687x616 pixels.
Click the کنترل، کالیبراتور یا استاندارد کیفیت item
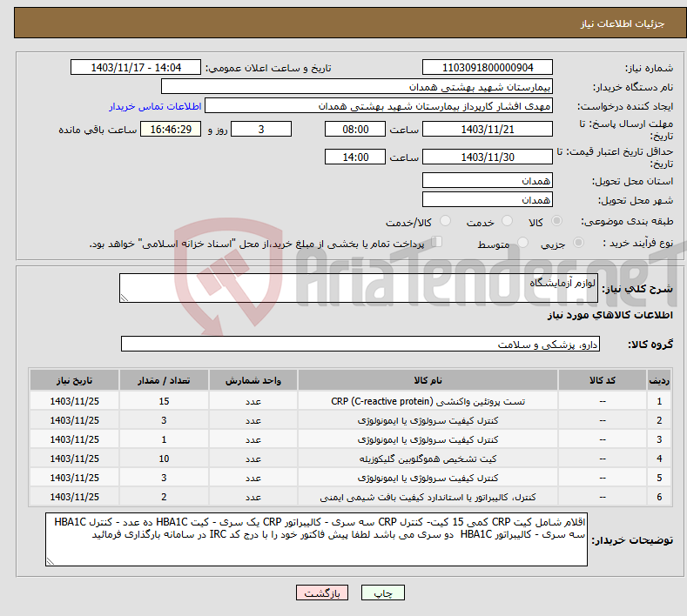tap(428, 497)
